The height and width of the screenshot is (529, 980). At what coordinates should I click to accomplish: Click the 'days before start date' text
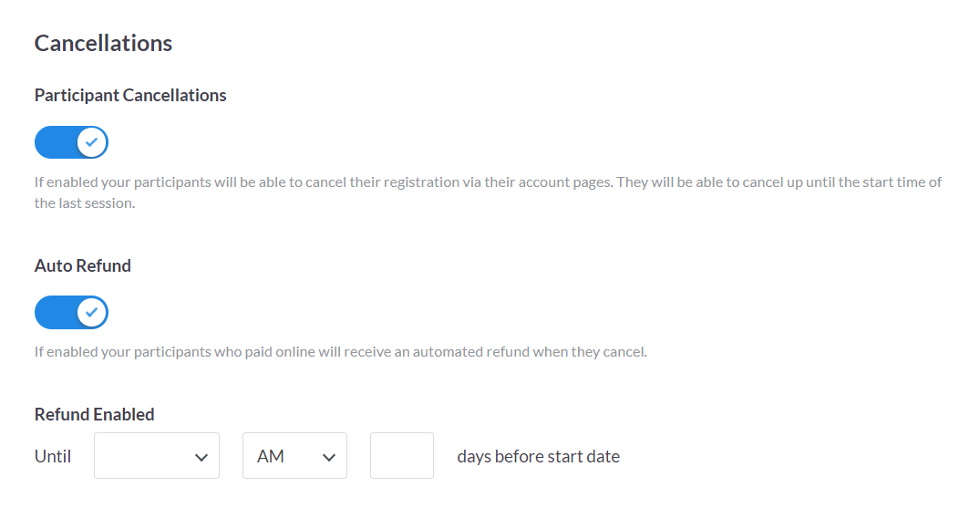pos(538,456)
